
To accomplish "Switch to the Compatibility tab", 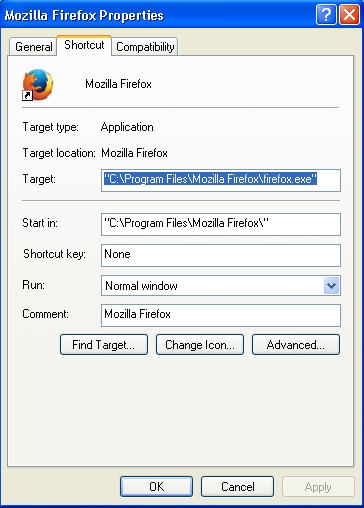I will 145,47.
